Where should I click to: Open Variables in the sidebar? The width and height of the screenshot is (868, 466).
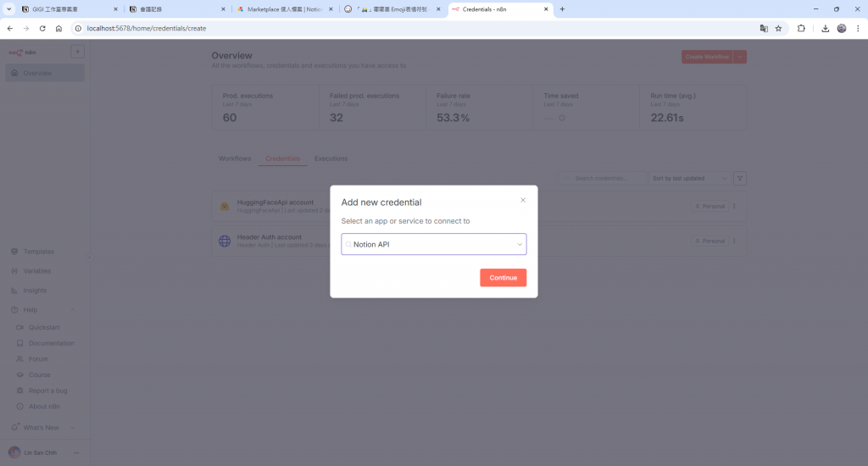[x=37, y=270]
